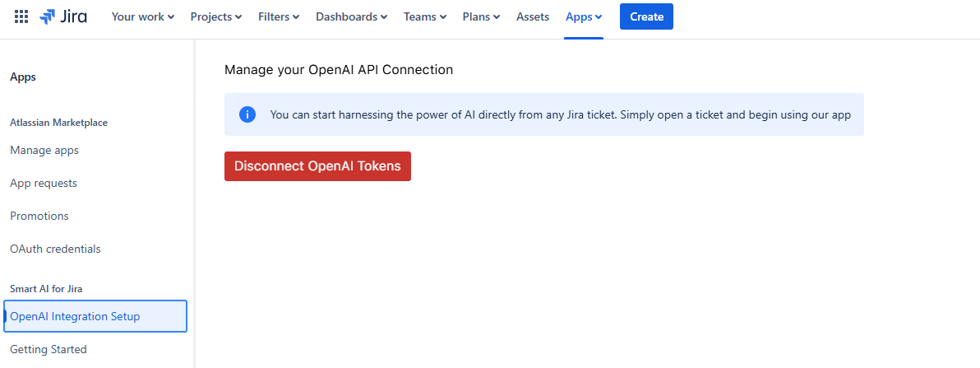The height and width of the screenshot is (368, 980).
Task: Open the Plans dropdown menu
Action: point(481,16)
